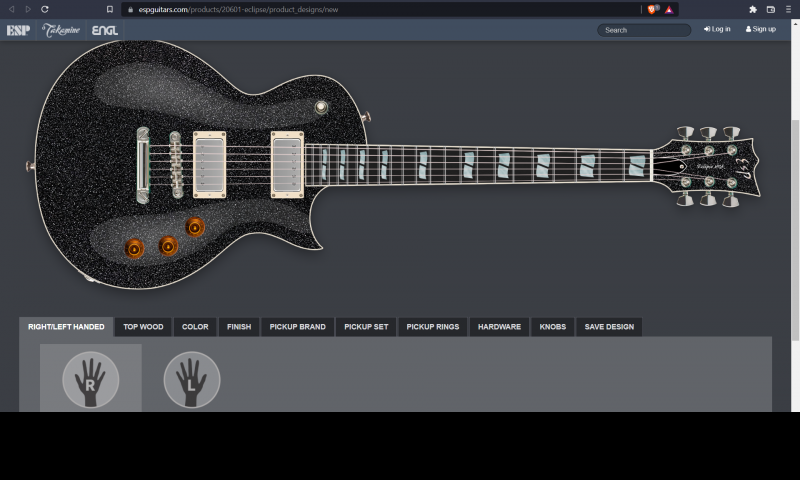Select the left-handed hand icon

(x=192, y=380)
